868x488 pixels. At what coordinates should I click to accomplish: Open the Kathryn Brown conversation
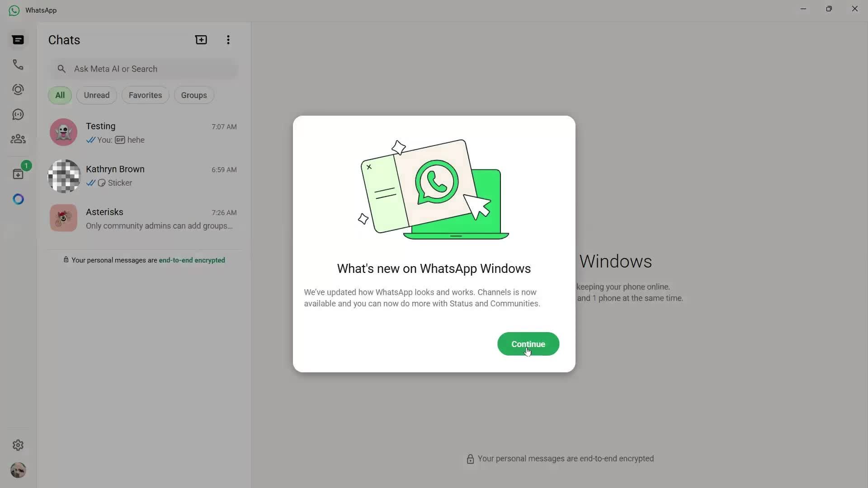(143, 176)
